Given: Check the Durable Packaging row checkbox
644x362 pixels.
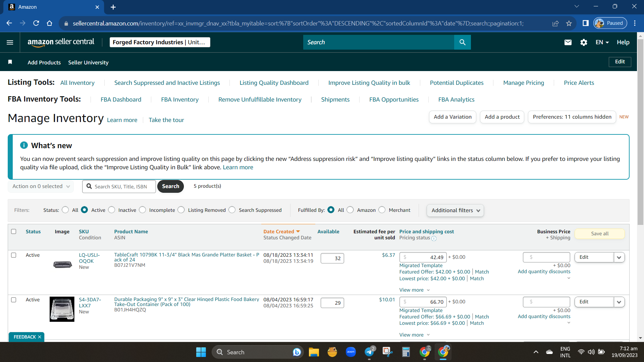Looking at the screenshot, I should [x=14, y=300].
